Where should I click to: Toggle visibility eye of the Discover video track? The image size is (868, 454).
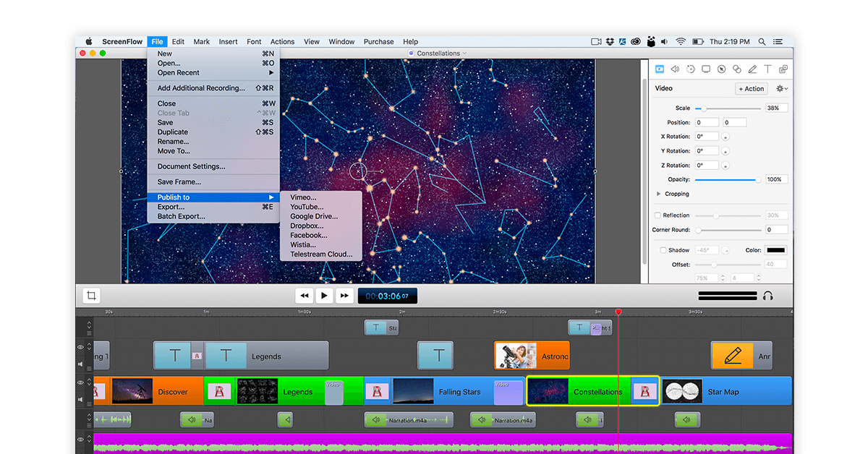click(80, 382)
